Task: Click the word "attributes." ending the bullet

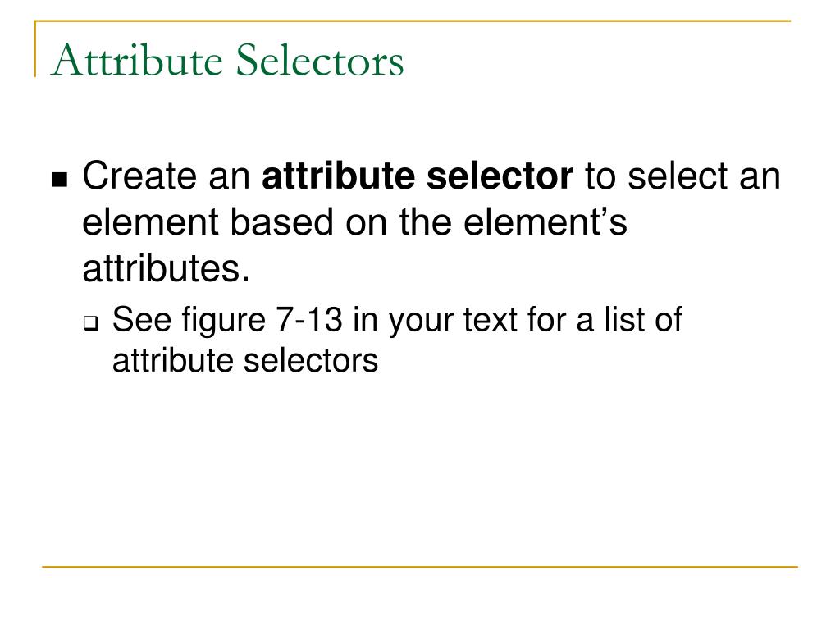Action: pos(166,268)
